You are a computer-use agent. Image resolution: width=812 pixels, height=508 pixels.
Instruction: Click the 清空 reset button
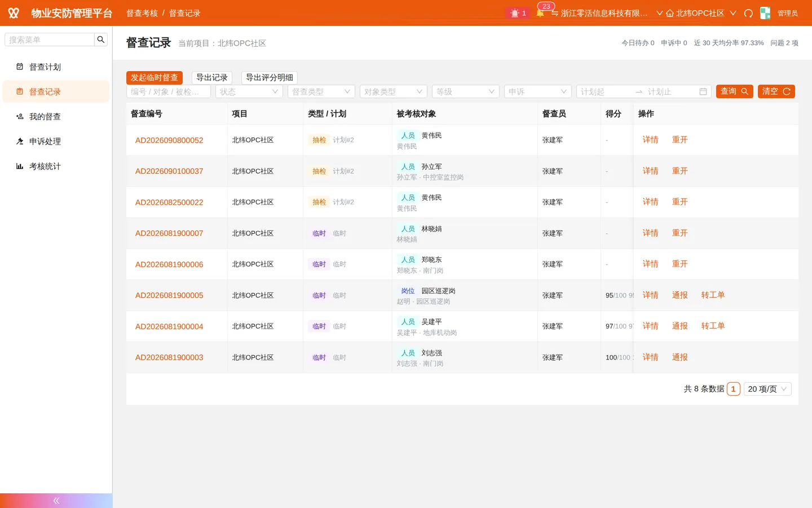tap(776, 91)
